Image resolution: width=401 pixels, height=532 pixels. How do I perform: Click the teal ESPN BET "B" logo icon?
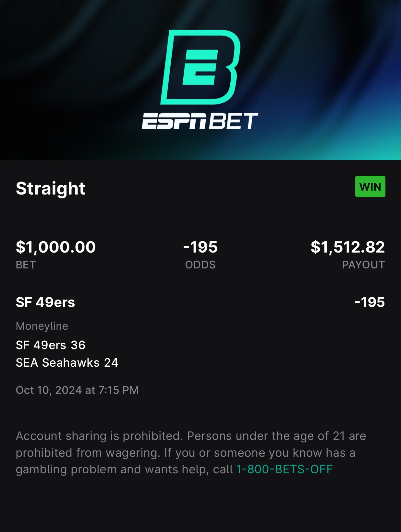click(x=200, y=67)
